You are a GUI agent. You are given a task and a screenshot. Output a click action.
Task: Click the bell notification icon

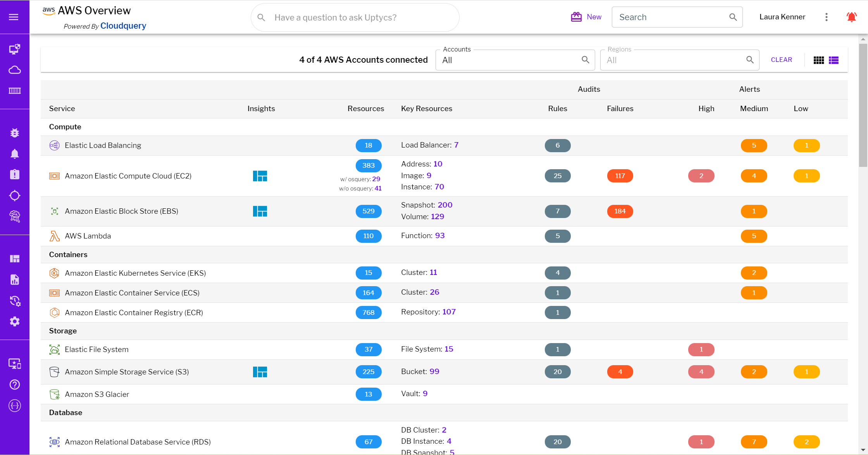pos(851,17)
